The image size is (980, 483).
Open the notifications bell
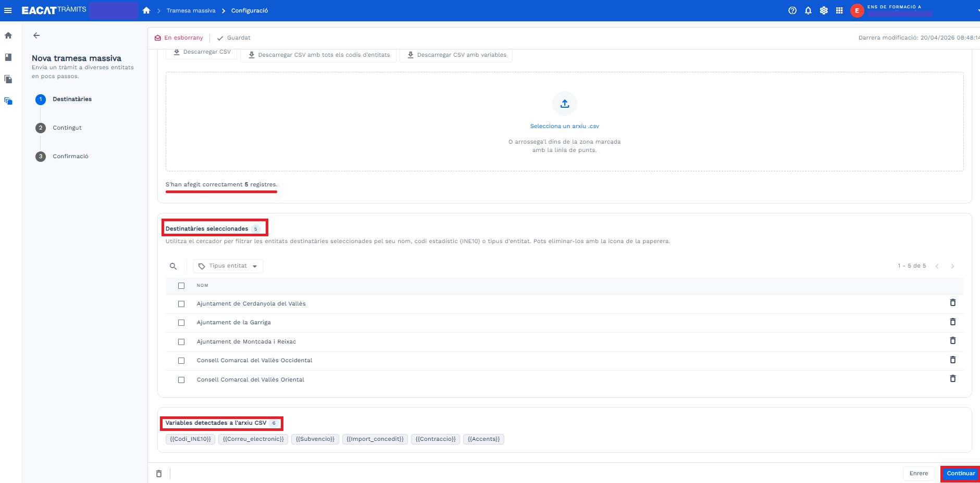(x=808, y=10)
